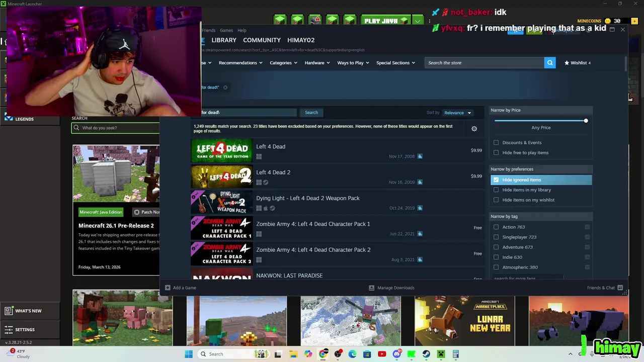Viewport: 644px width, 362px height.
Task: Open Steam from taskbar
Action: [x=426, y=354]
